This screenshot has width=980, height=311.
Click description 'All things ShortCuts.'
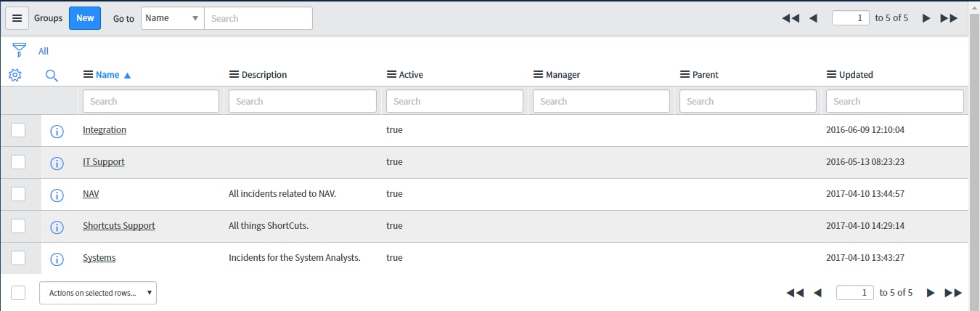(269, 226)
